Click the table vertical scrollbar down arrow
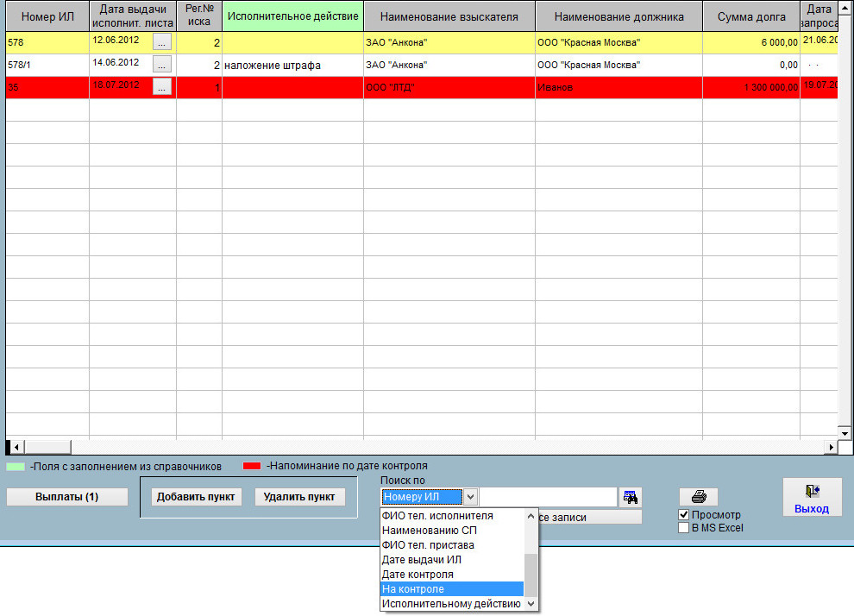Image resolution: width=854 pixels, height=616 pixels. (x=845, y=434)
